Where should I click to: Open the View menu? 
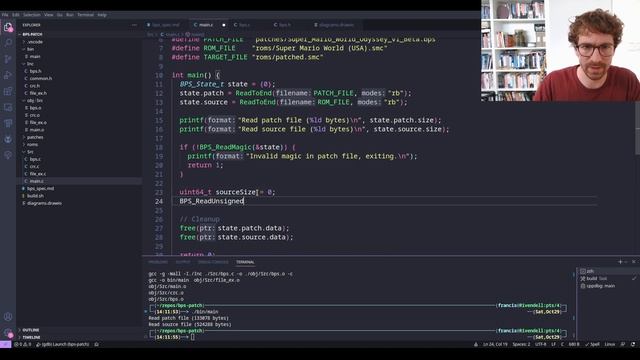49,15
